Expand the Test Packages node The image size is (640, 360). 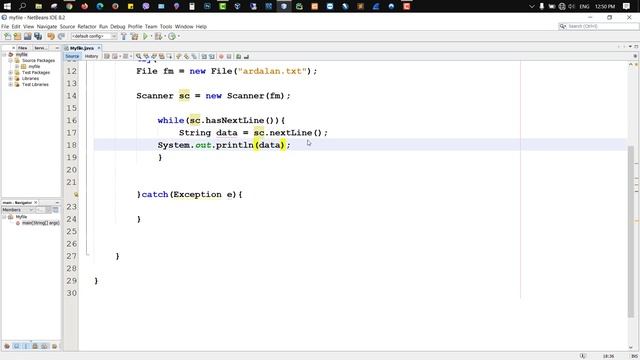click(x=11, y=73)
